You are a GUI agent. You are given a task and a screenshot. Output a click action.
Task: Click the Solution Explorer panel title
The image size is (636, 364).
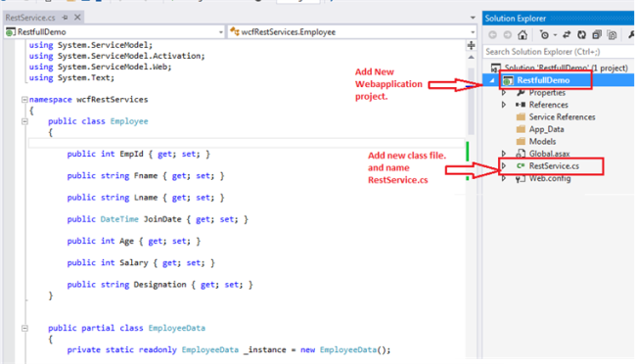(x=515, y=19)
